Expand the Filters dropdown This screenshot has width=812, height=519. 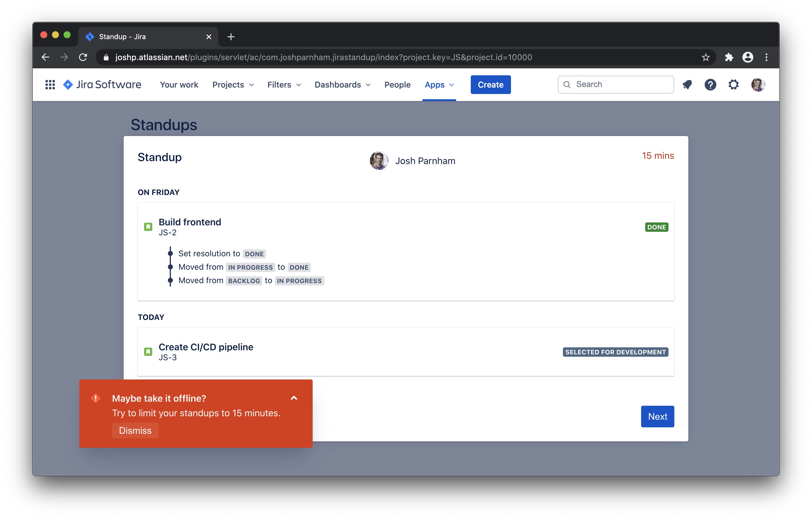tap(284, 85)
